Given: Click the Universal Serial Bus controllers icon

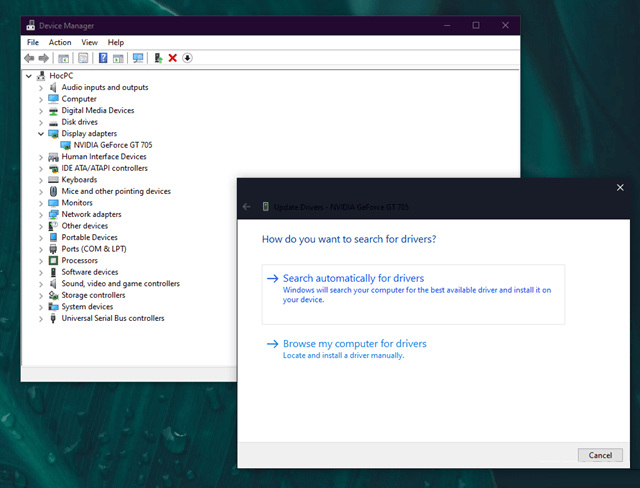Looking at the screenshot, I should [x=53, y=319].
